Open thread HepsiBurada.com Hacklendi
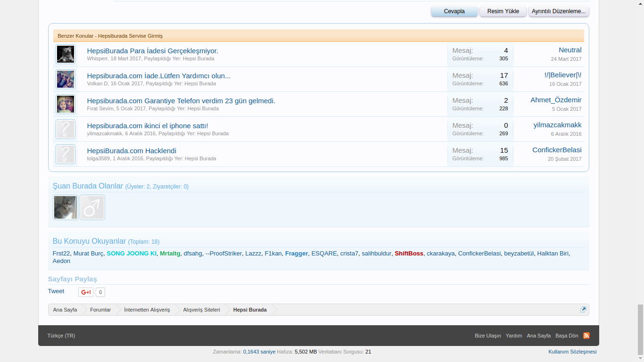The width and height of the screenshot is (644, 362). [132, 150]
